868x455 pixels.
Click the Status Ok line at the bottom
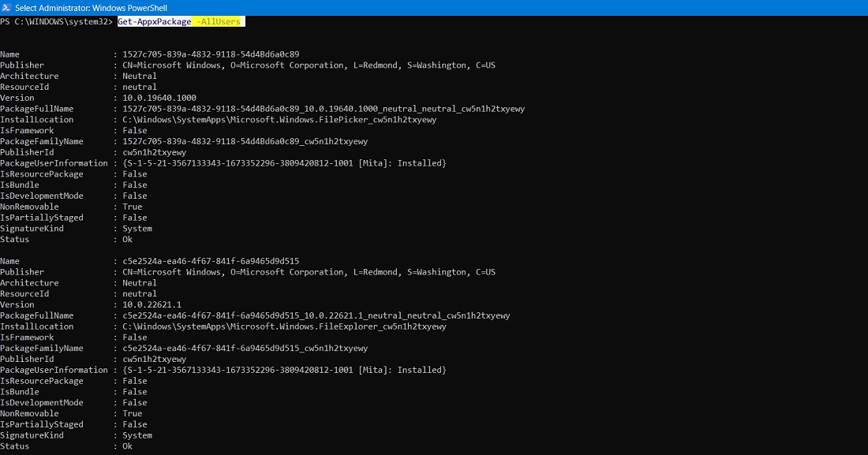pyautogui.click(x=127, y=446)
